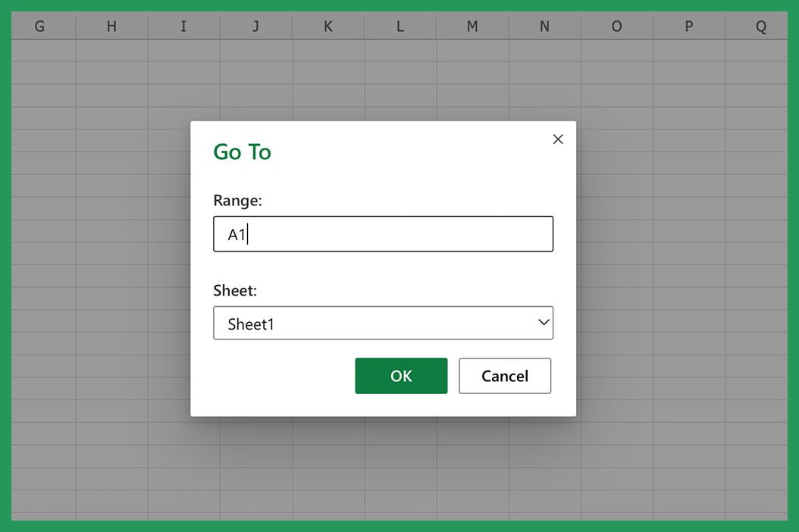Click the Go To dialog title
Image resolution: width=799 pixels, height=532 pixels.
(x=243, y=152)
